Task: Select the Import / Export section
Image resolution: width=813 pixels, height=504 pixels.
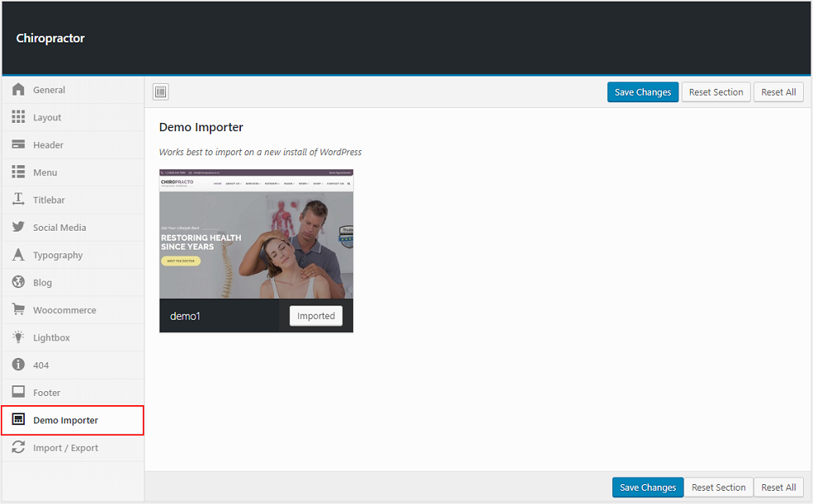Action: tap(65, 448)
